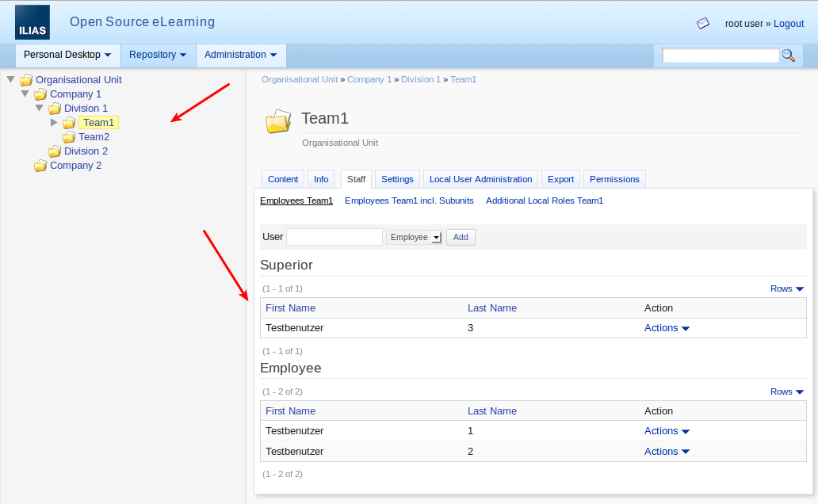
Task: Sort Employee table by Last Name
Action: click(x=491, y=411)
